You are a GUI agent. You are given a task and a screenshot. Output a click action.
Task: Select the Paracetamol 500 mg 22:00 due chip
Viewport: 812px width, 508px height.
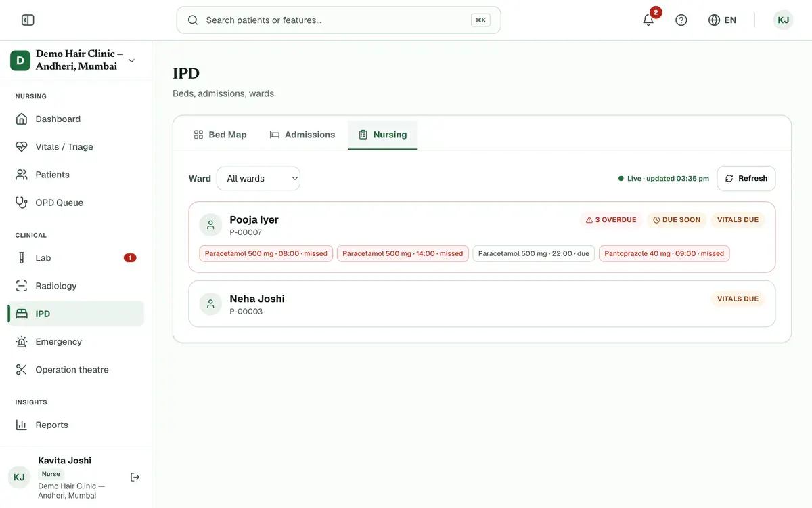click(534, 254)
